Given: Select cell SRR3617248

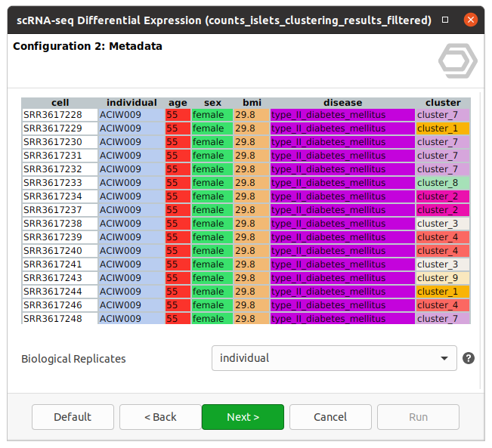Looking at the screenshot, I should point(60,318).
